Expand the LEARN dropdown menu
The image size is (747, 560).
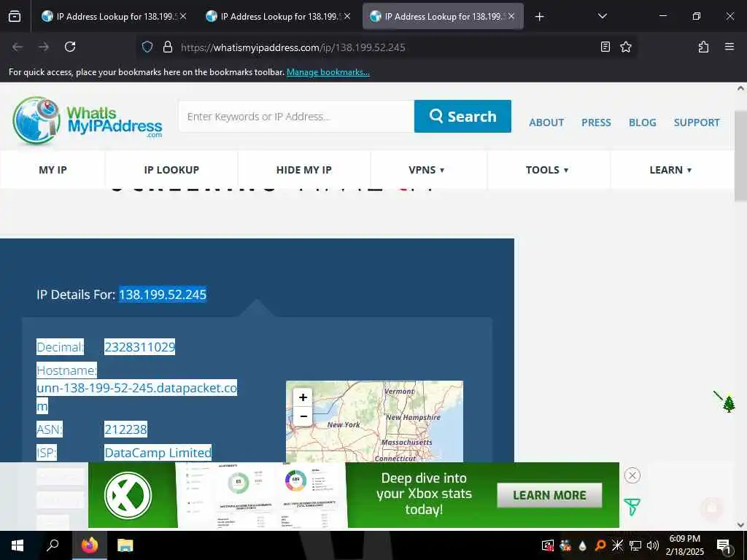tap(670, 170)
